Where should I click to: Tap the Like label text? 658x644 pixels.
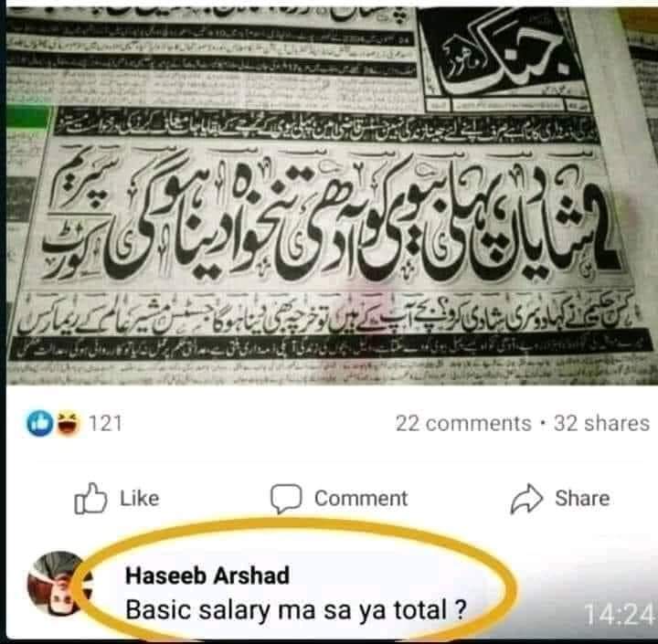pos(139,499)
